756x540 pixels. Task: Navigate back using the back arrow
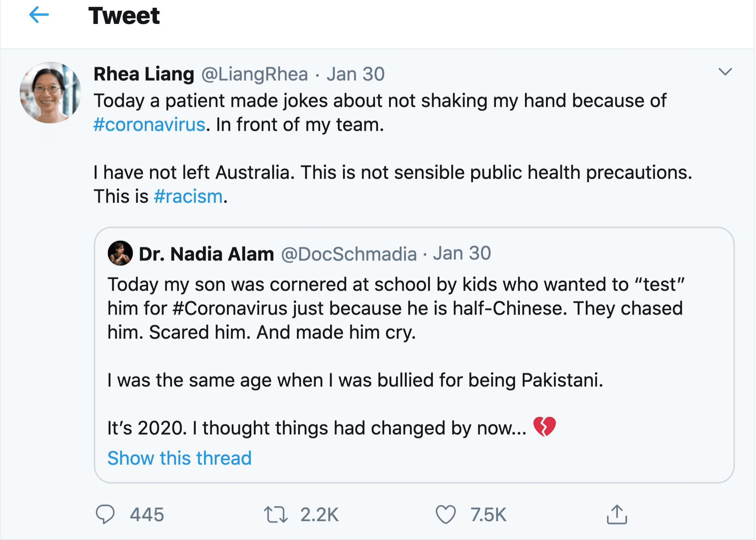click(x=39, y=15)
